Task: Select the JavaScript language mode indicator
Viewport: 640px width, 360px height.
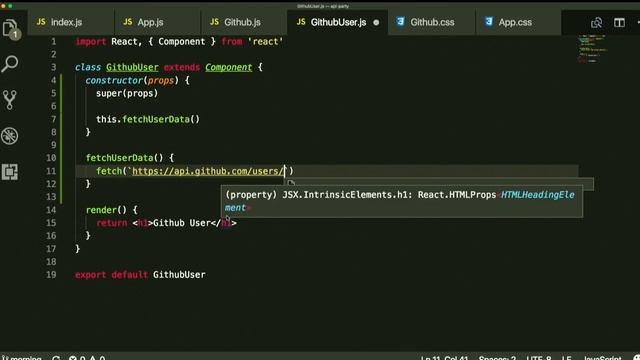Action: click(602, 358)
